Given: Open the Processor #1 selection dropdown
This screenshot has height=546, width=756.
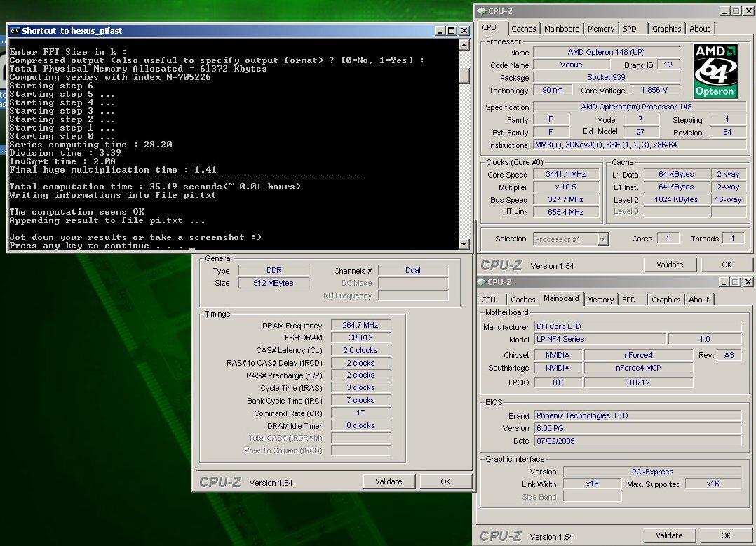Looking at the screenshot, I should (602, 239).
